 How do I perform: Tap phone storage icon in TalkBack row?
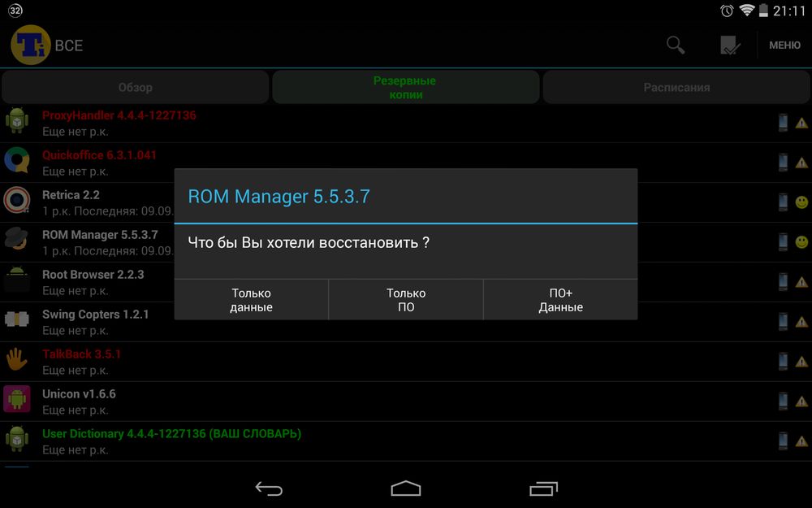tap(783, 361)
